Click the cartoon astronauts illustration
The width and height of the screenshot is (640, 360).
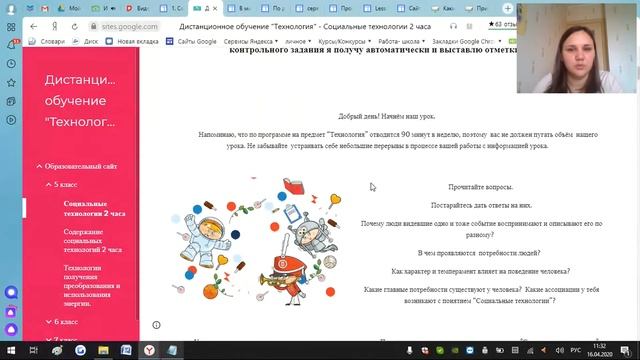click(256, 241)
